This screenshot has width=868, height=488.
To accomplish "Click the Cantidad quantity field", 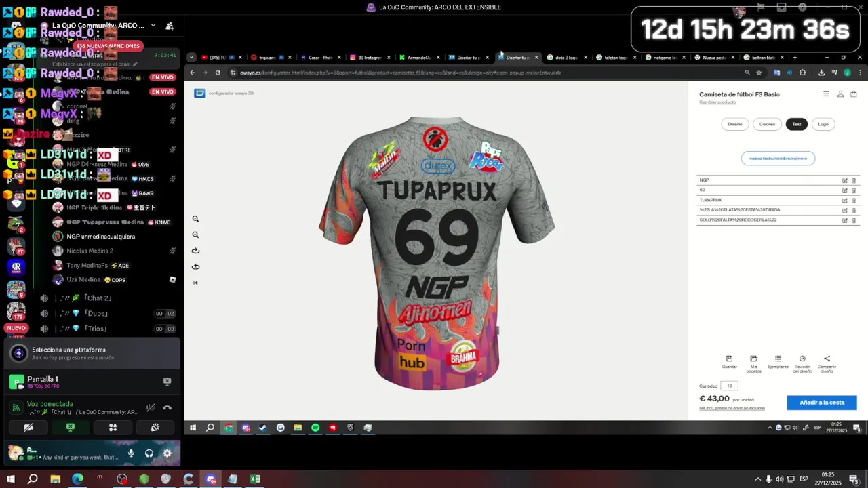I will [729, 386].
